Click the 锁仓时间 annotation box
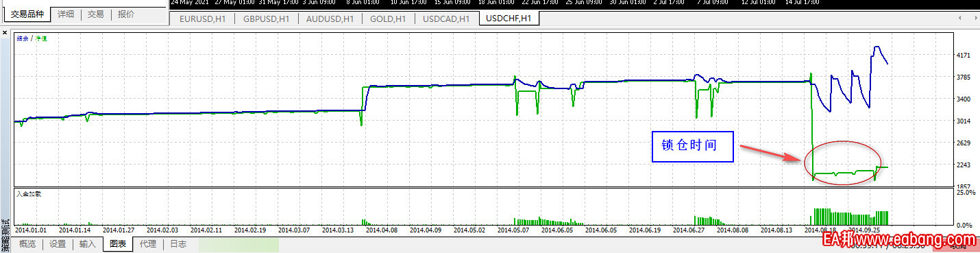Viewport: 980px width, 253px height. coord(692,147)
